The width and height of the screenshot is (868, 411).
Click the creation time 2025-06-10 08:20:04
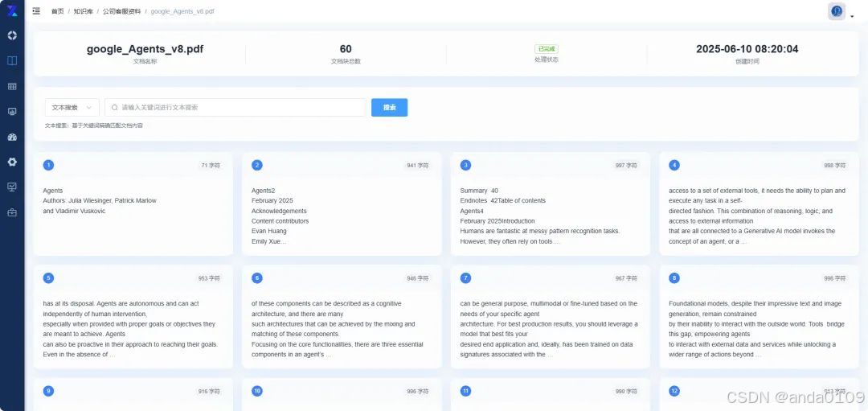[x=747, y=49]
